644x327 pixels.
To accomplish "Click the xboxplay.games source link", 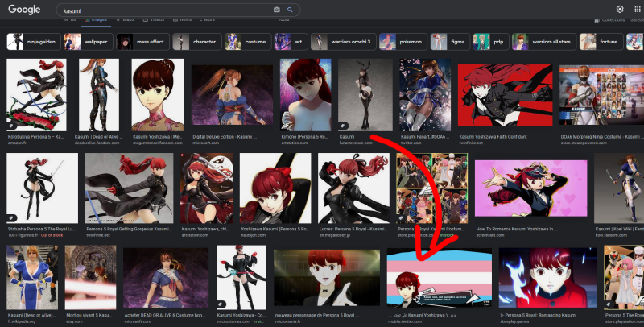I will (516, 321).
